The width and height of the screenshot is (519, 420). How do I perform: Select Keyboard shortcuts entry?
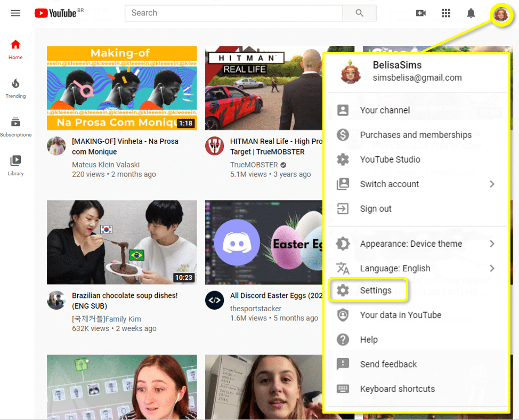click(417, 389)
